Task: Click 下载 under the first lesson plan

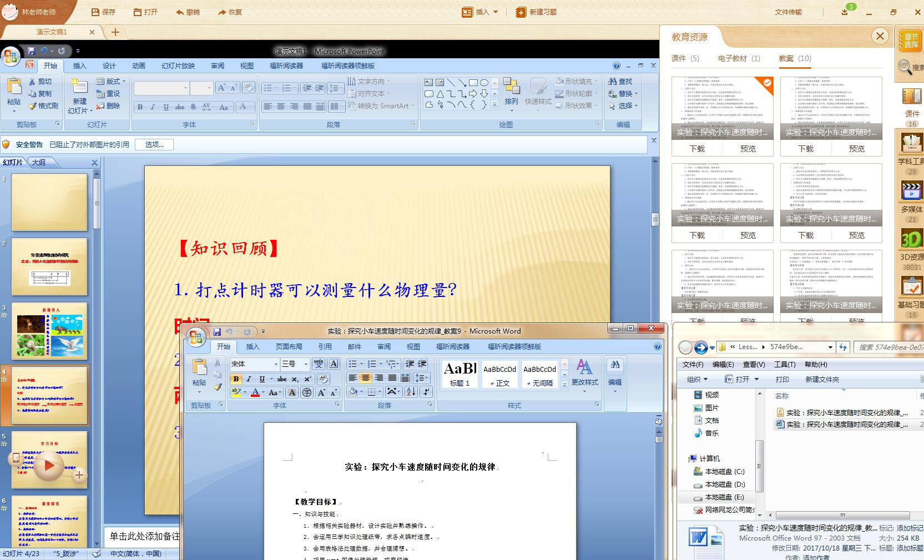Action: [697, 149]
